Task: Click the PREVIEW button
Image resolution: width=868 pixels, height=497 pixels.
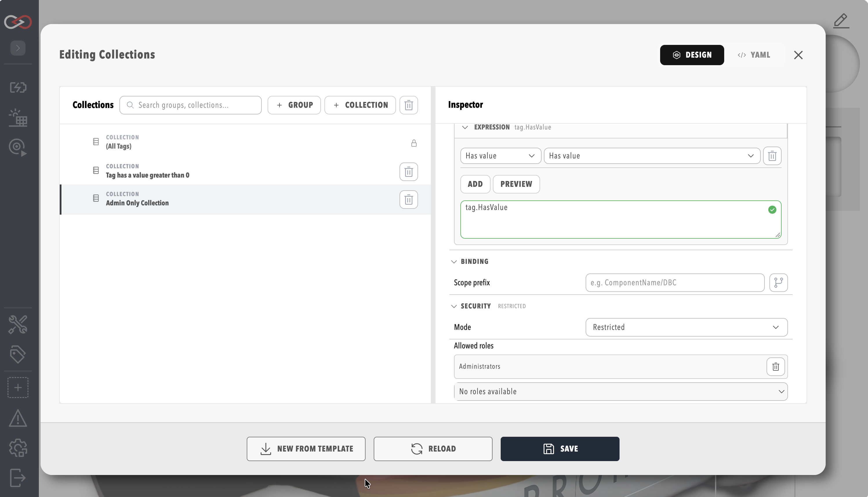Action: (x=516, y=184)
